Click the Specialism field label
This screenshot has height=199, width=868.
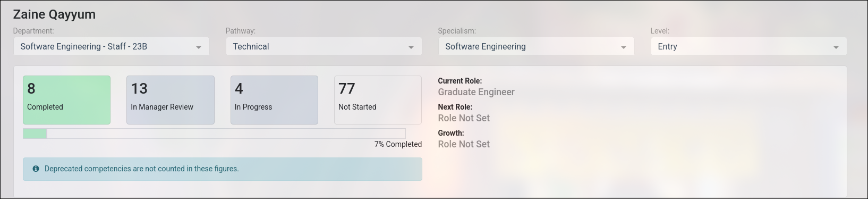point(457,31)
